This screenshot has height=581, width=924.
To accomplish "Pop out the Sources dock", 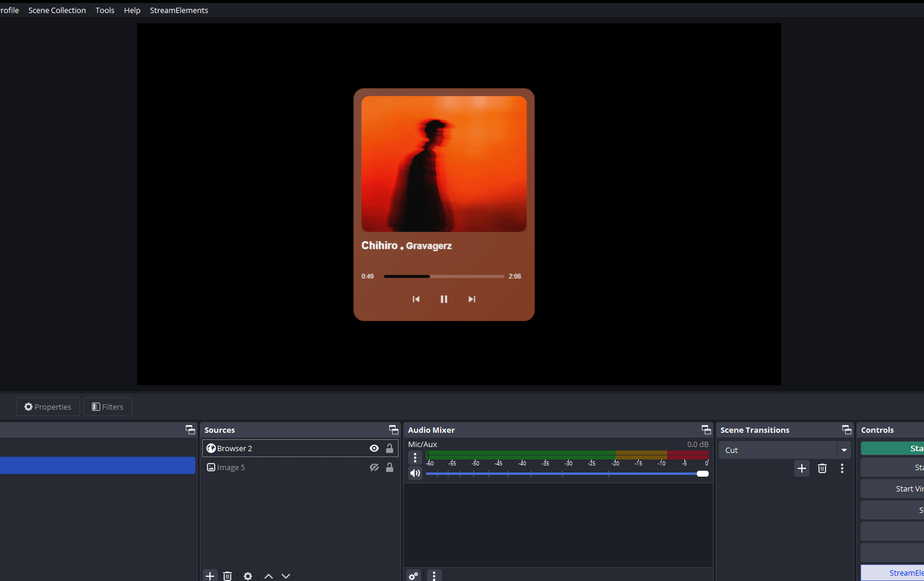I will tap(393, 430).
